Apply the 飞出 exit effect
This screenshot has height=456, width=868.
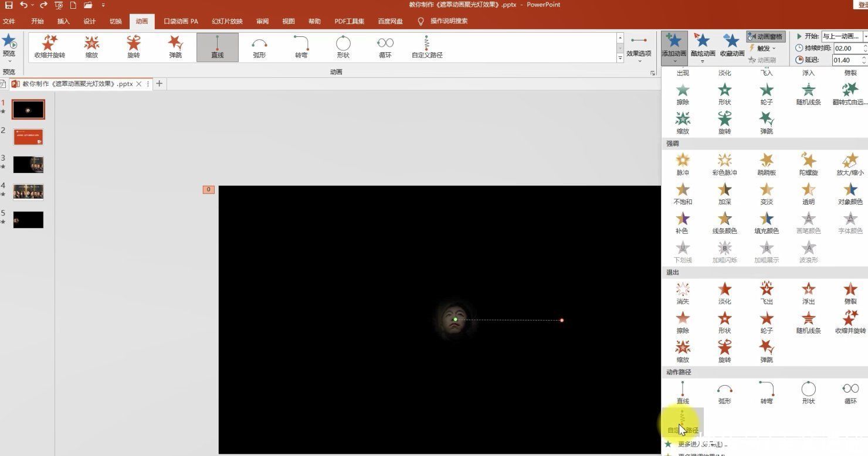767,293
